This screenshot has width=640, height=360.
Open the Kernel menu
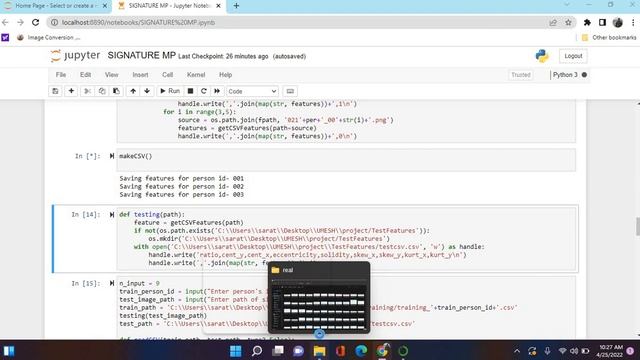point(196,75)
